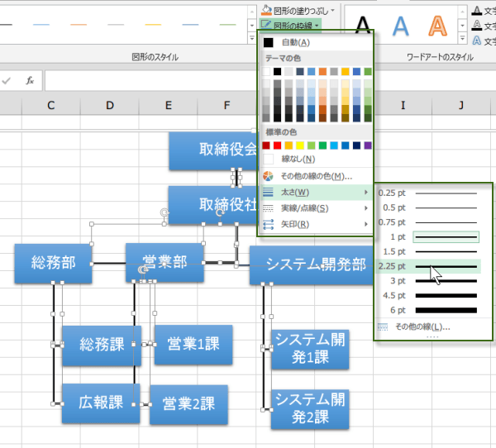Image resolution: width=496 pixels, height=448 pixels.
Task: Apply the yellow line shape style
Action: [x=153, y=24]
